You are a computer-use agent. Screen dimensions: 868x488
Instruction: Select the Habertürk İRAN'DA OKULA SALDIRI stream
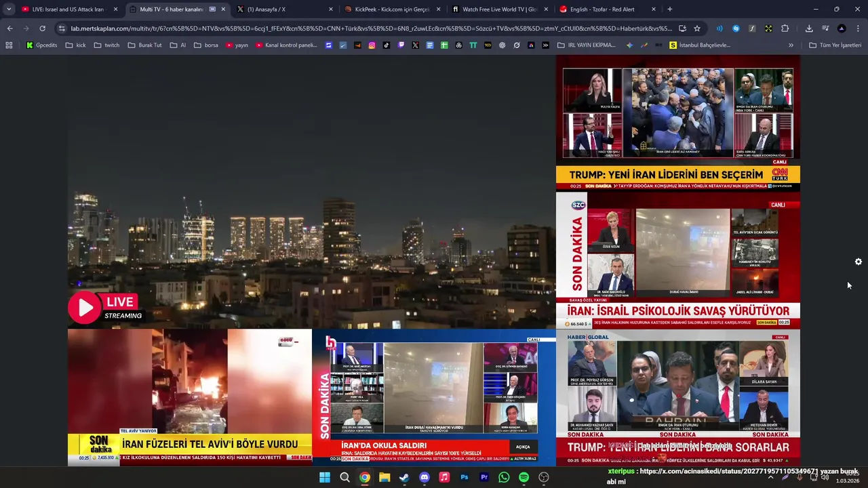pyautogui.click(x=434, y=397)
